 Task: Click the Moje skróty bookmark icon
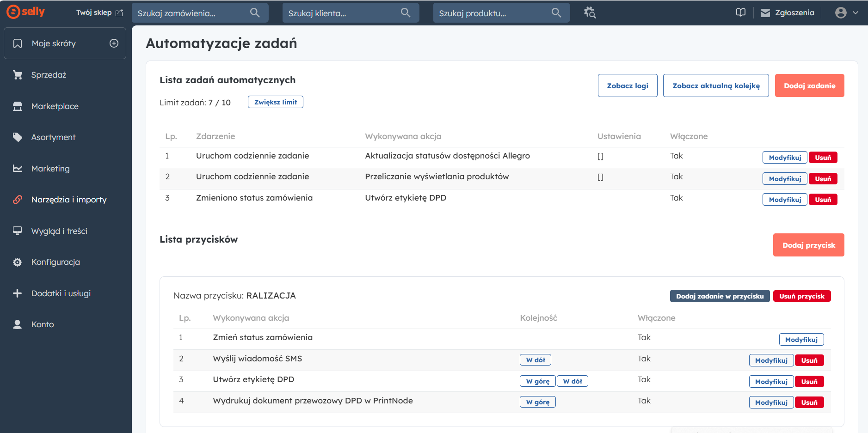[x=18, y=43]
